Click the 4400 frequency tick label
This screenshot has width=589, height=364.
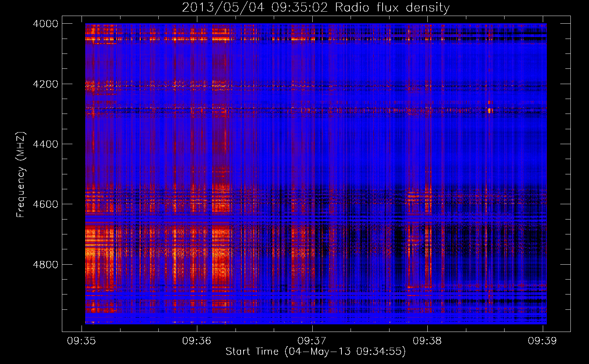(46, 144)
